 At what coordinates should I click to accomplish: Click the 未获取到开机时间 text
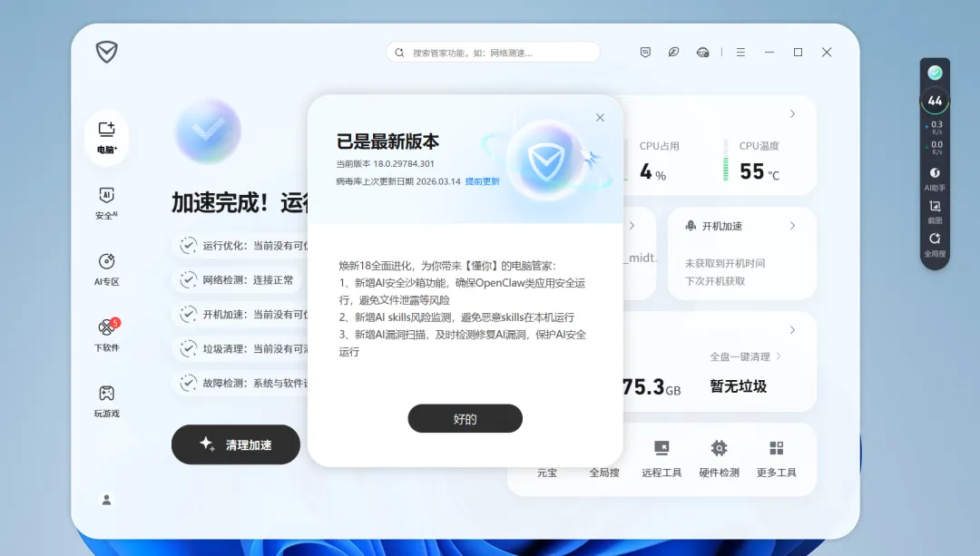point(725,263)
